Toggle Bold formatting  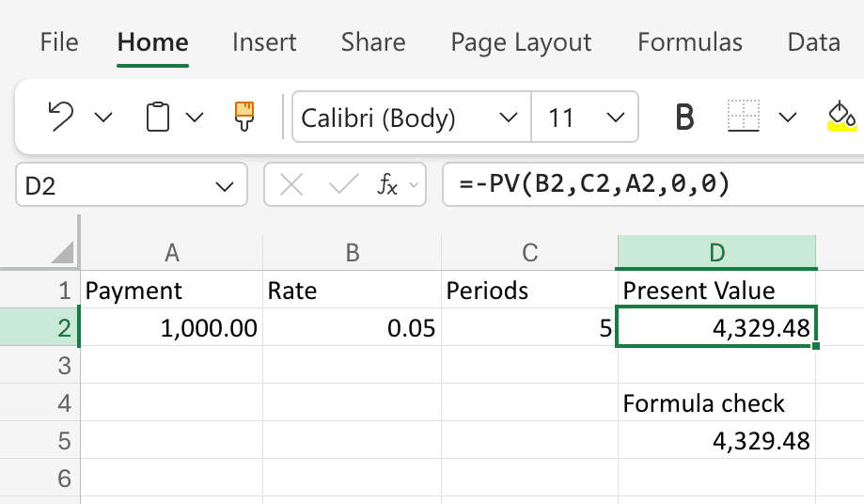point(685,118)
